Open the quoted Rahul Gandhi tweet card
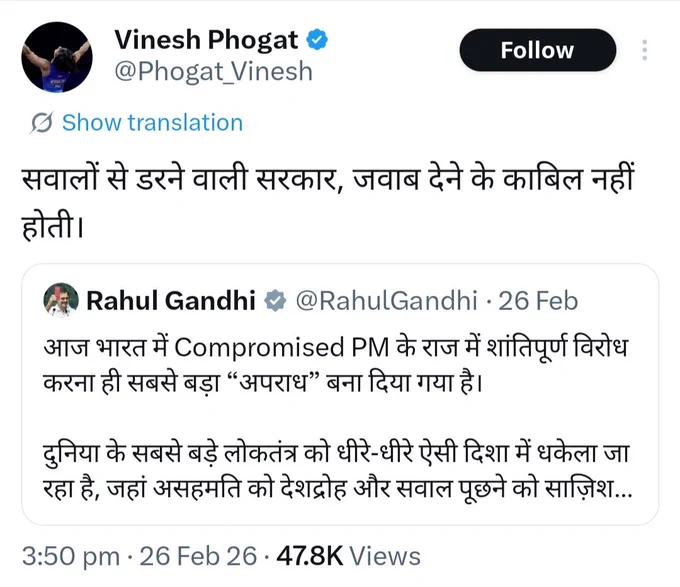This screenshot has height=587, width=680. point(340,394)
